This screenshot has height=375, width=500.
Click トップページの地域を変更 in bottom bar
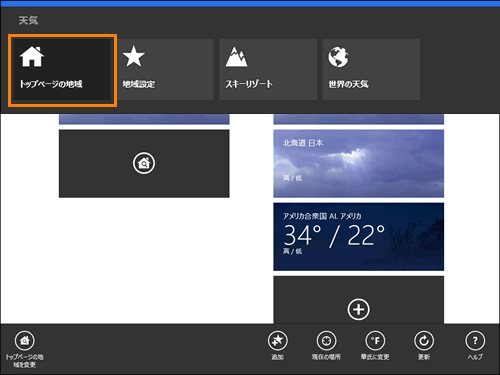tap(25, 349)
